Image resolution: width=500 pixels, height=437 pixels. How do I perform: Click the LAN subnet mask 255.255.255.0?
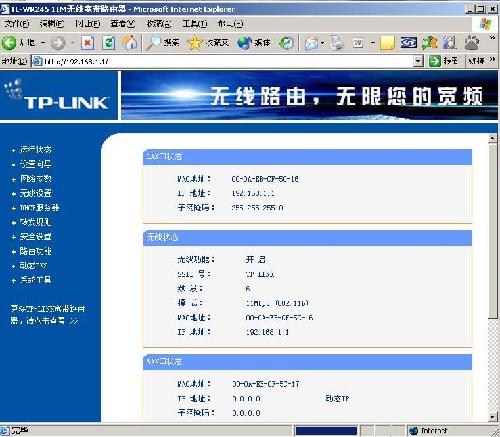(x=257, y=208)
